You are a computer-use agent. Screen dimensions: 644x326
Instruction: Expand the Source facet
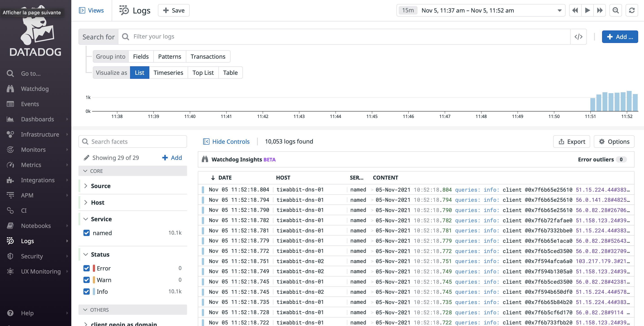coord(86,186)
